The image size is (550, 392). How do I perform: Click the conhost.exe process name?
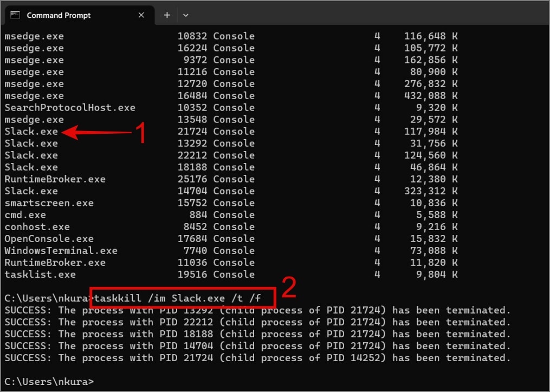[37, 227]
